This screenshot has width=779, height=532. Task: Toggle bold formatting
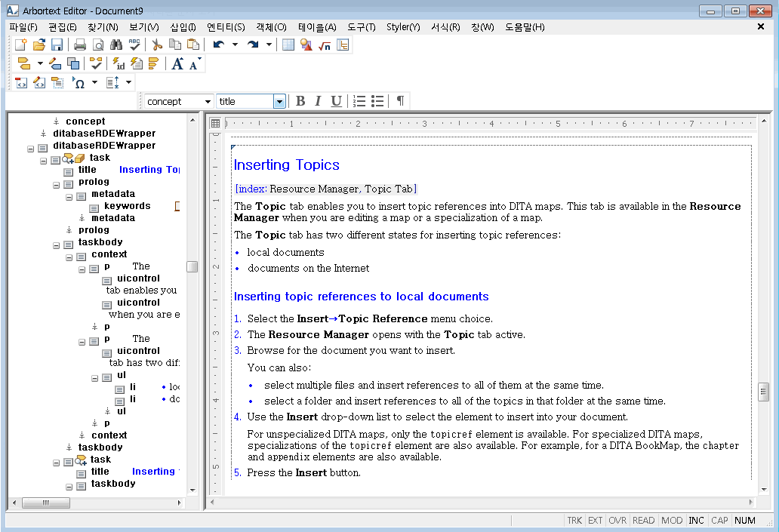(x=300, y=101)
